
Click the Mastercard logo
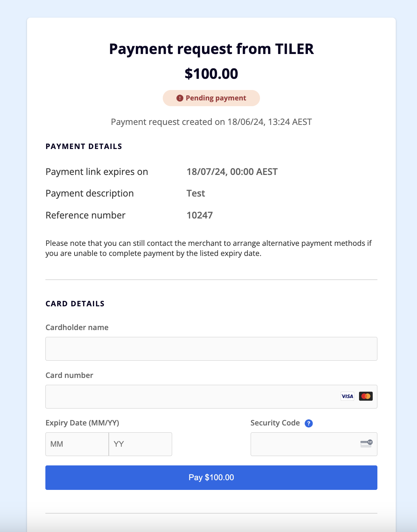366,396
